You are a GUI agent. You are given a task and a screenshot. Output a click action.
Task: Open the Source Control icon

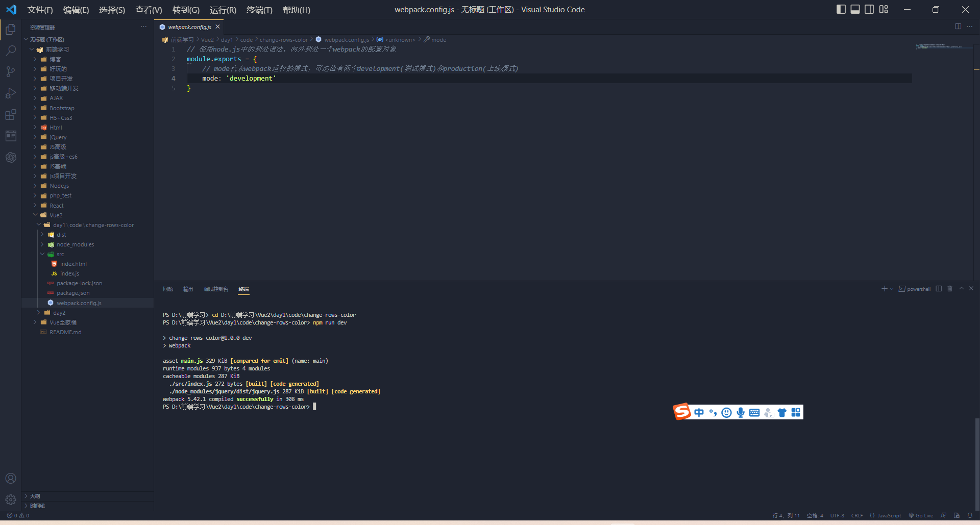[11, 71]
